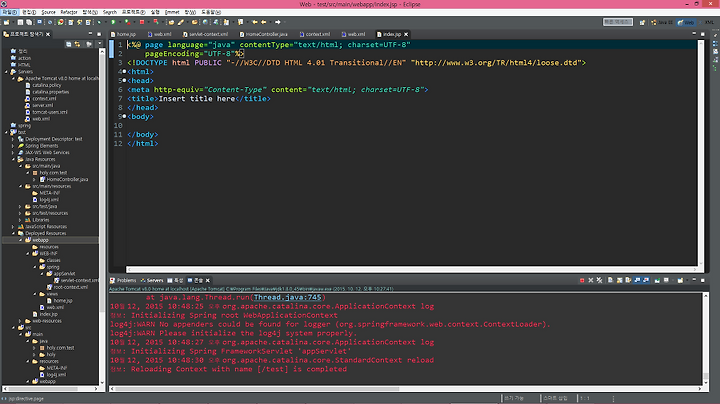Click the white Forward navigation arrow
The image size is (720, 404).
278,22
